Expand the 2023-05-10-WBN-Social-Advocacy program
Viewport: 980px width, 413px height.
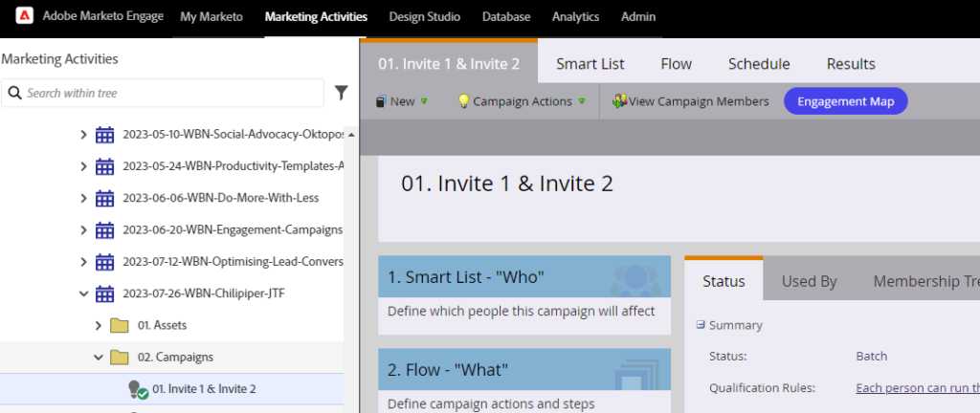[x=84, y=134]
